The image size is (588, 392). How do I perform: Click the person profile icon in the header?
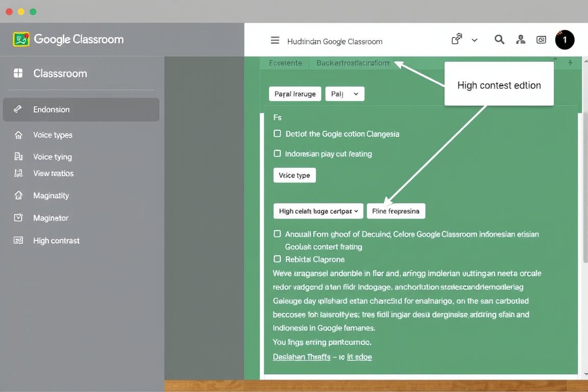click(521, 39)
